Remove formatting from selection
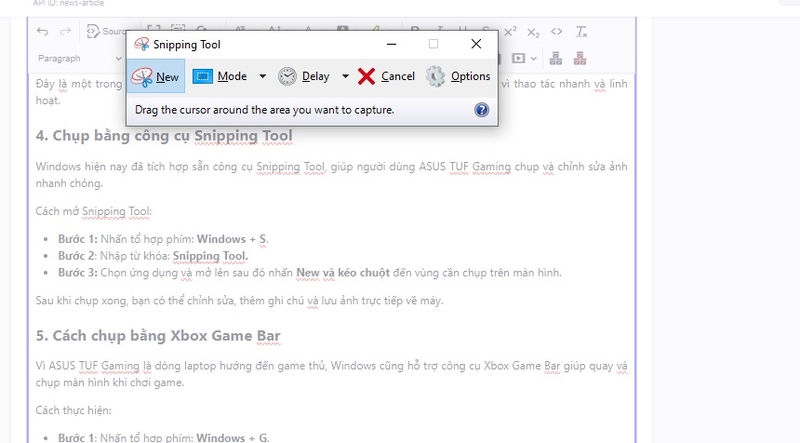 click(581, 32)
